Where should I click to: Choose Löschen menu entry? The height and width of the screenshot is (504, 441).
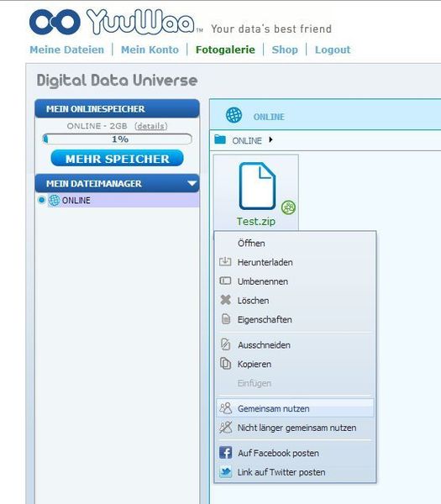coord(295,301)
